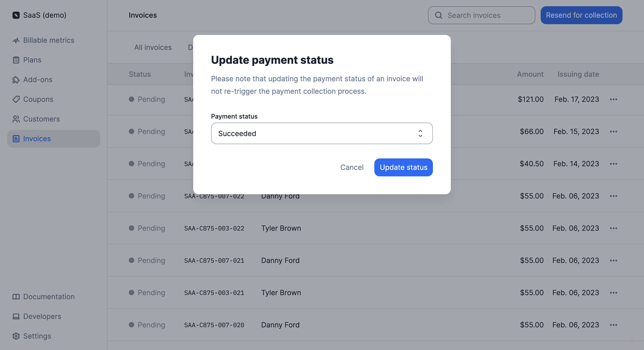Click the Documentation book icon
The image size is (644, 350).
coord(16,297)
